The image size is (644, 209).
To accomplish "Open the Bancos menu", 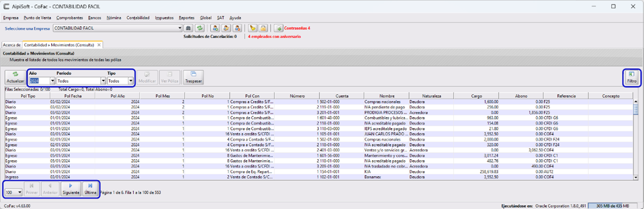I will (95, 18).
